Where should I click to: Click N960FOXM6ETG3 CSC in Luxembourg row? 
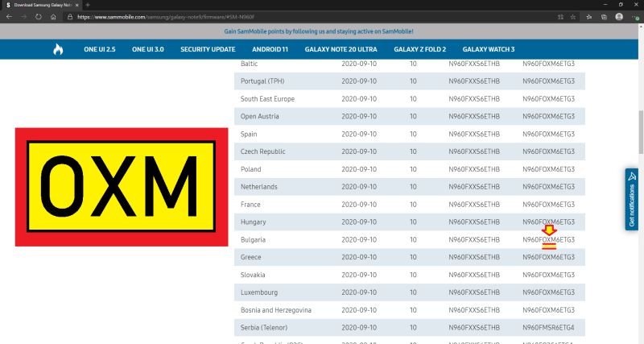[x=548, y=292]
